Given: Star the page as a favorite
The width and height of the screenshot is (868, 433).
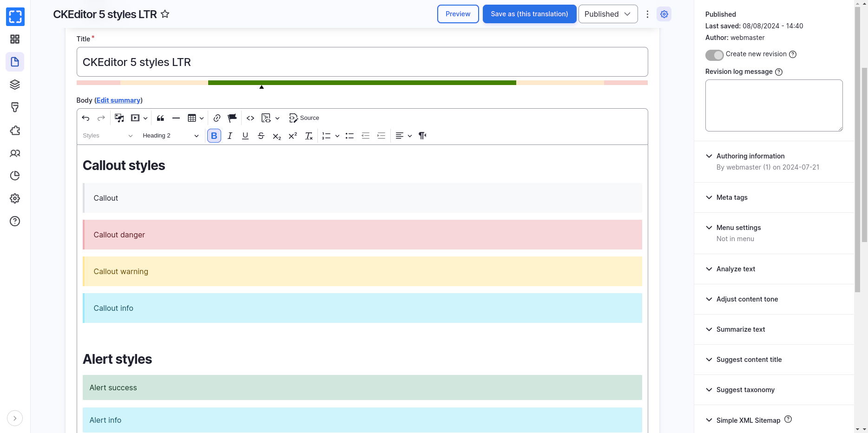Looking at the screenshot, I should [165, 14].
